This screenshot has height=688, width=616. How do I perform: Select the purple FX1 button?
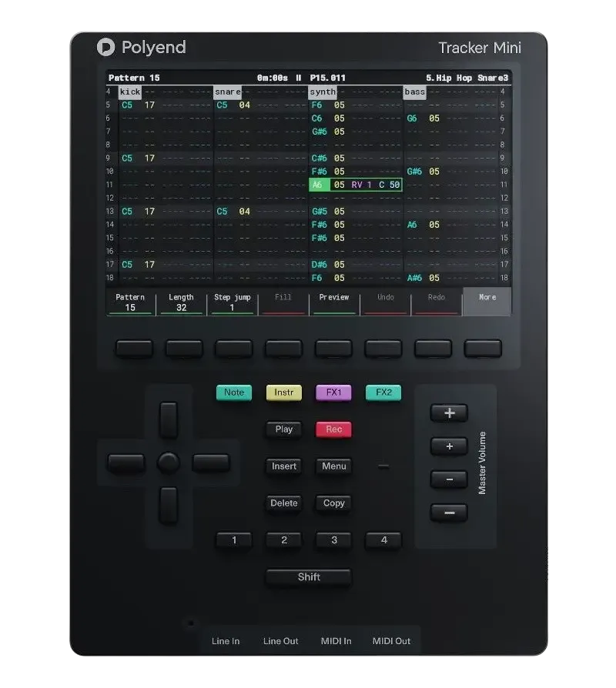coord(333,392)
